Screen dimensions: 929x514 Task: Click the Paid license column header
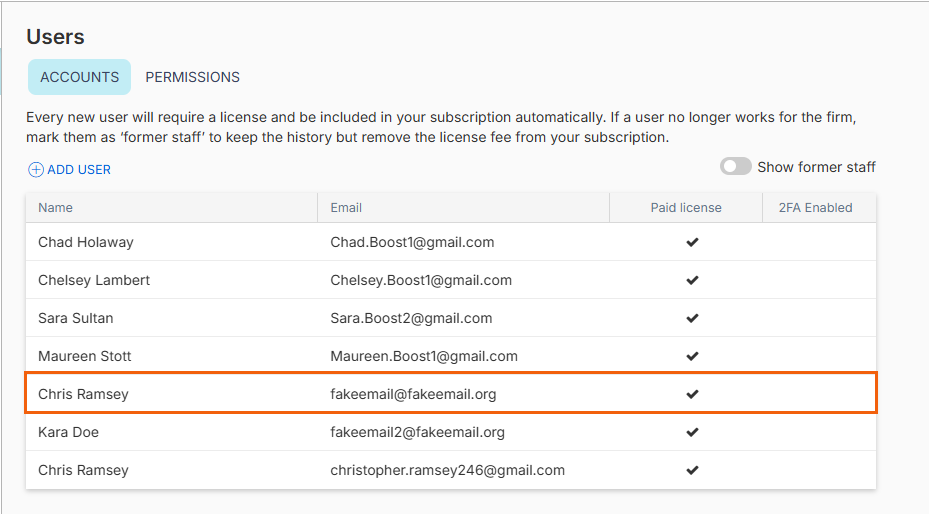point(685,208)
